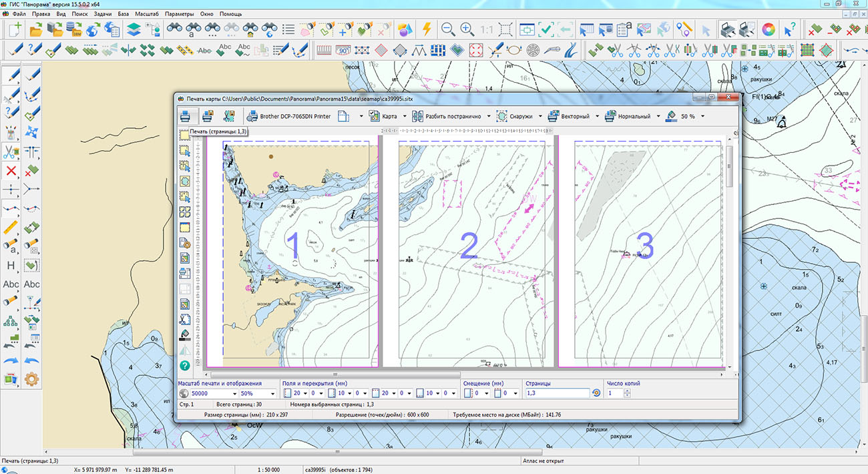Expand the Разбить постранично dropdown
Viewport: 868px width, 474px height.
pyautogui.click(x=489, y=116)
